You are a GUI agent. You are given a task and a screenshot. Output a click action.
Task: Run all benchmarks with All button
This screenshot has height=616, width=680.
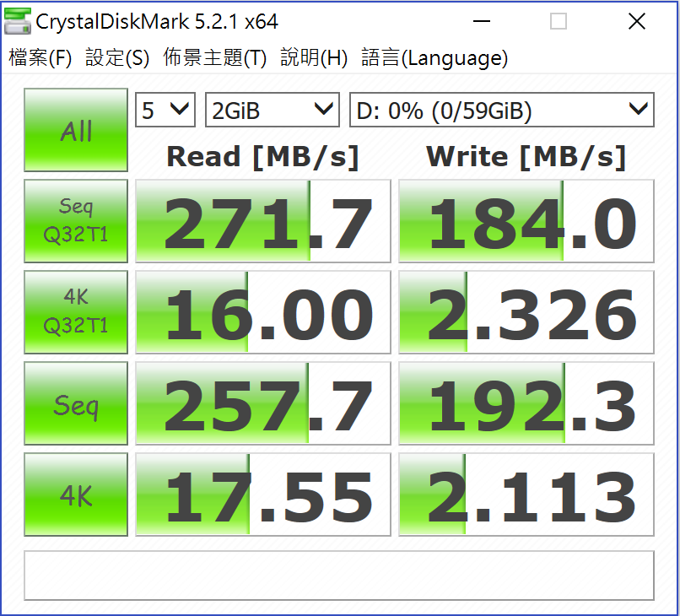point(76,130)
